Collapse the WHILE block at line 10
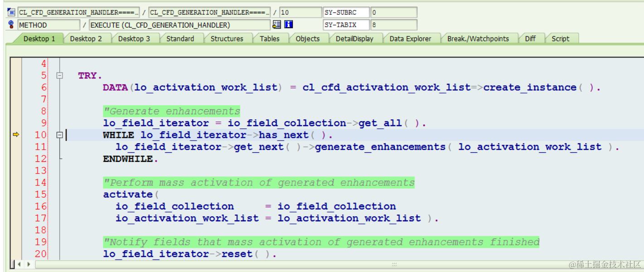 pyautogui.click(x=59, y=135)
